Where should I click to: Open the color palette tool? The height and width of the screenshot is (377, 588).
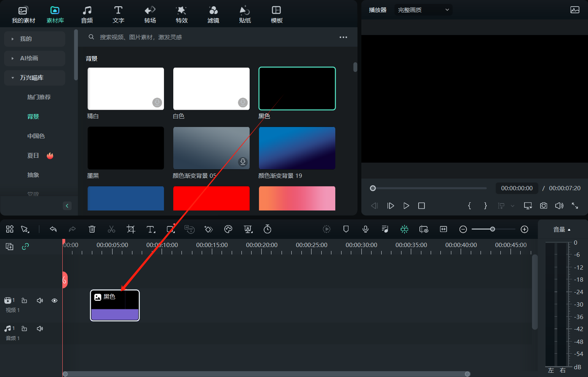coord(228,229)
